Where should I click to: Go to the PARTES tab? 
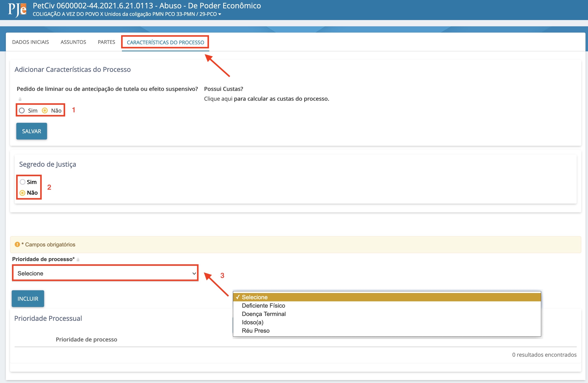(x=106, y=42)
